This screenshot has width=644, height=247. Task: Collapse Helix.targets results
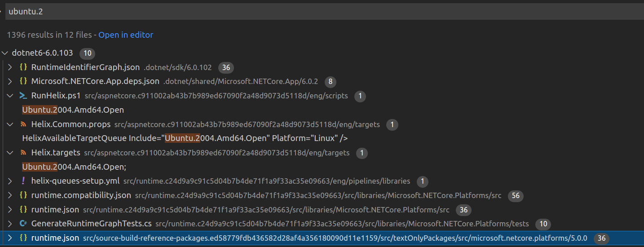10,153
